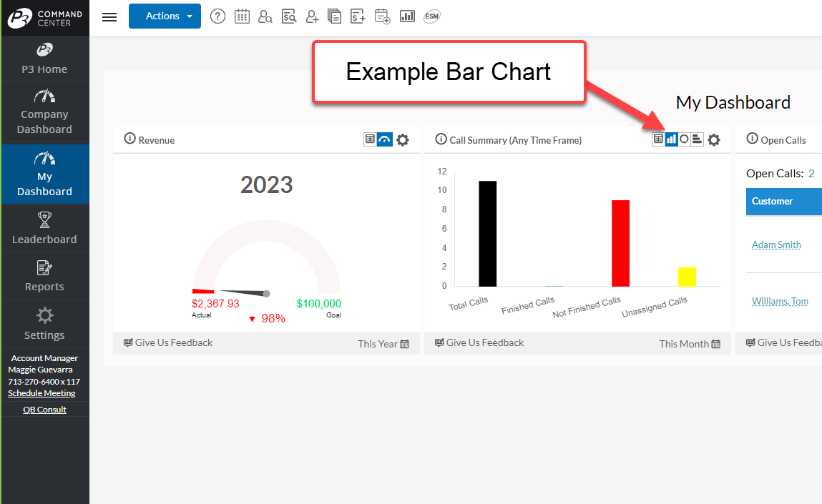Click the Schedule Meeting link
The image size is (822, 504).
pyautogui.click(x=41, y=393)
